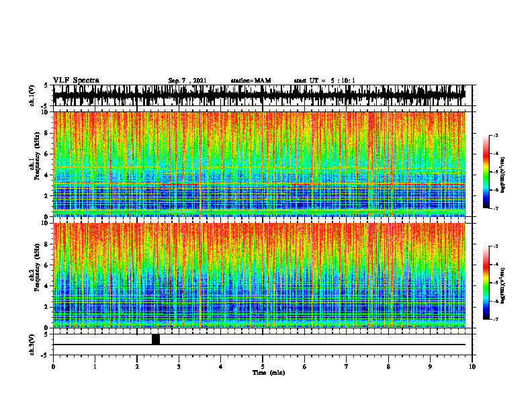Click the "start UT = 5 : 10: 1" text
The width and height of the screenshot is (532, 411).
point(324,81)
